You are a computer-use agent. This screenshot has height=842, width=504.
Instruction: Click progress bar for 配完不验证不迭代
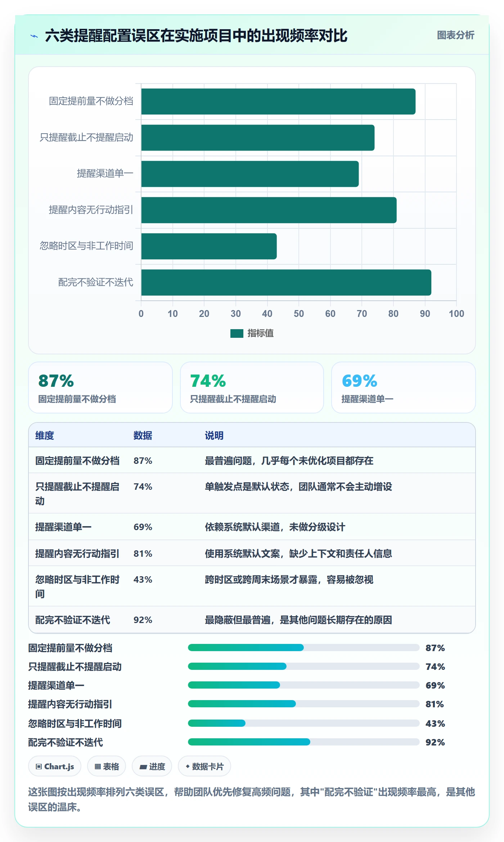[303, 742]
